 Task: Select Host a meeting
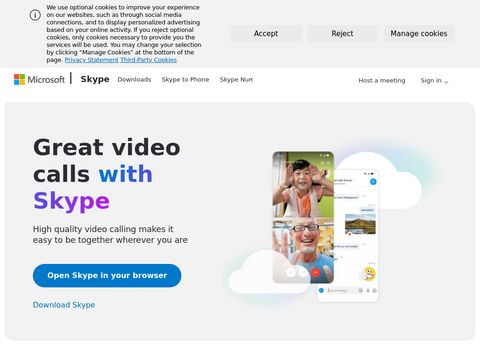pyautogui.click(x=382, y=81)
